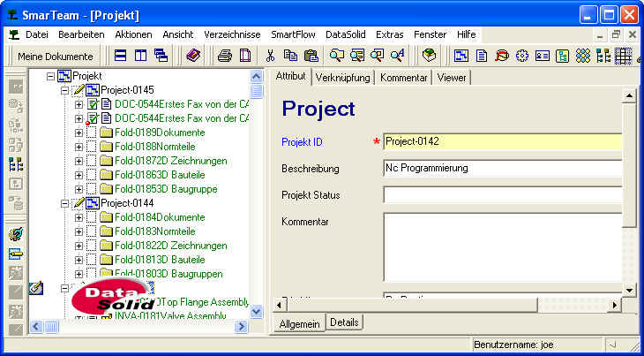Click the blue Project class toolbar icon

click(461, 56)
